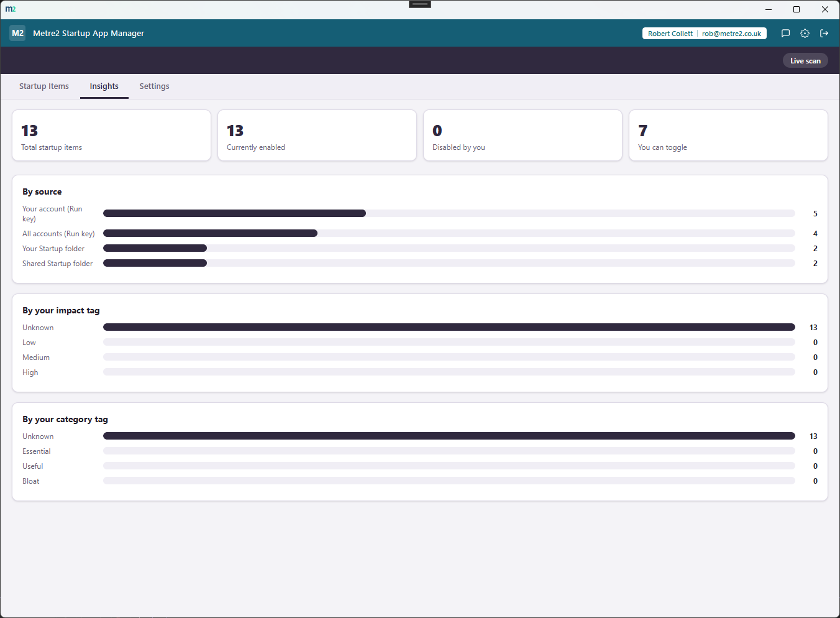Click the Essential category label
Image resolution: width=840 pixels, height=618 pixels.
(x=37, y=451)
